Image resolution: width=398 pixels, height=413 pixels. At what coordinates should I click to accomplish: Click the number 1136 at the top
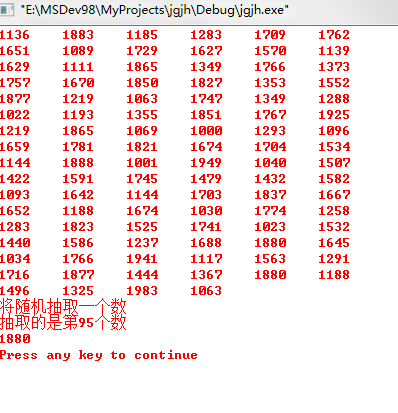click(15, 35)
